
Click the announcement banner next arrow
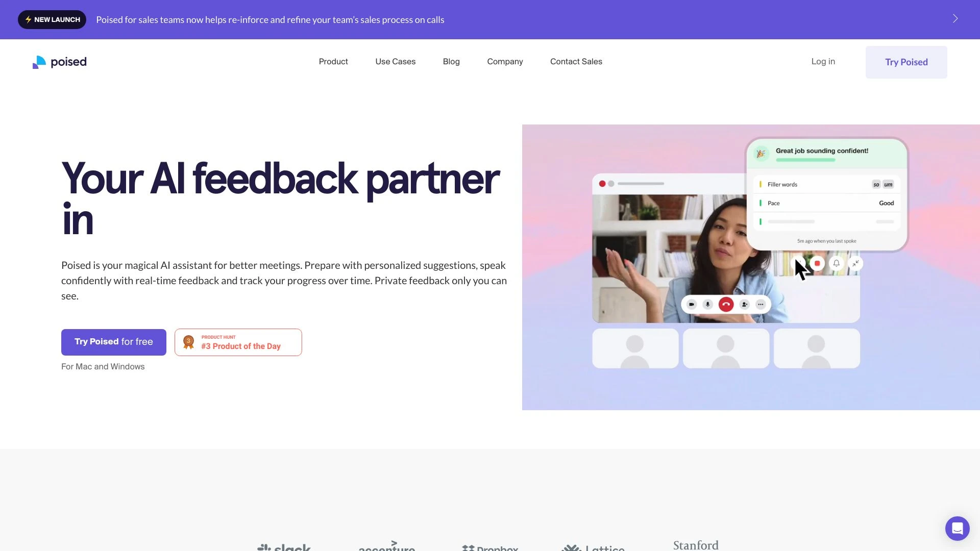pyautogui.click(x=954, y=18)
